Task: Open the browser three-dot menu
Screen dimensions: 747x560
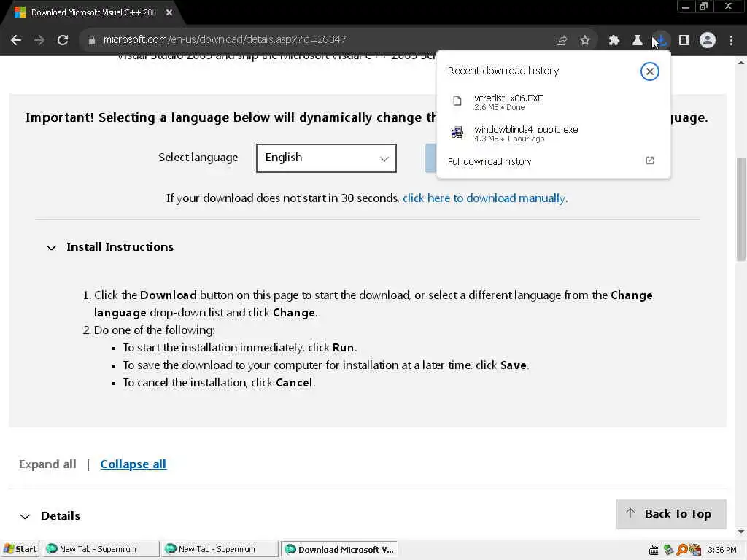Action: [731, 41]
